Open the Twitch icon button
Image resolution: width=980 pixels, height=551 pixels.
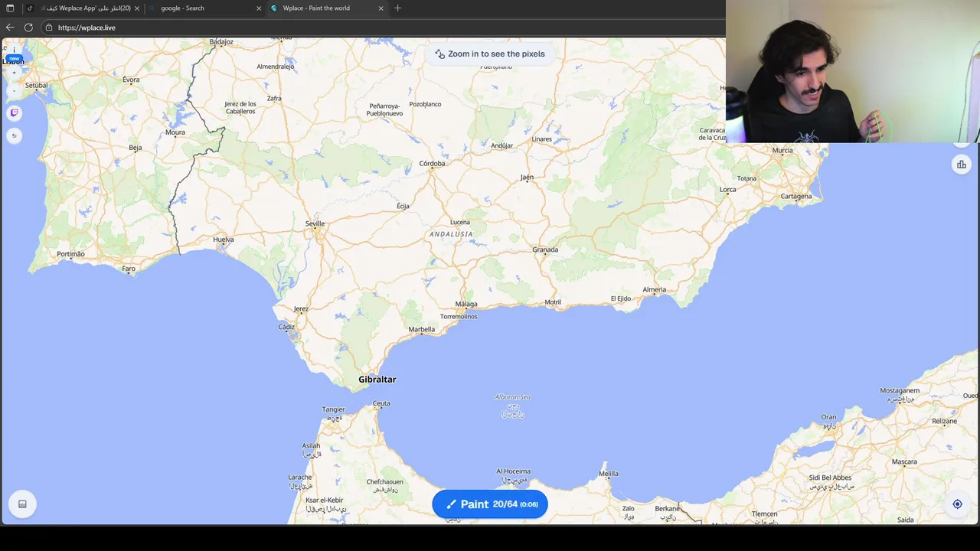point(14,112)
